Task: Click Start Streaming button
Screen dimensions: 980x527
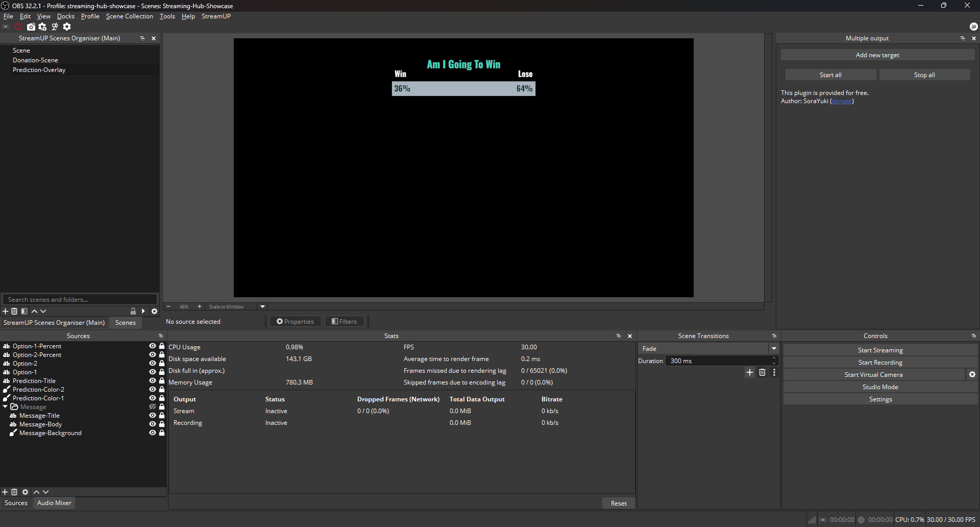Action: pos(880,350)
